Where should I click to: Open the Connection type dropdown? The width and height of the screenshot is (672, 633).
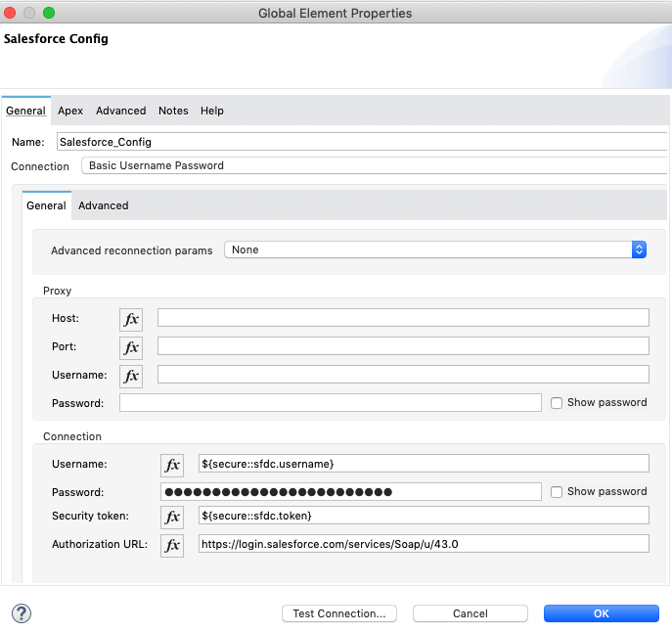click(x=374, y=165)
